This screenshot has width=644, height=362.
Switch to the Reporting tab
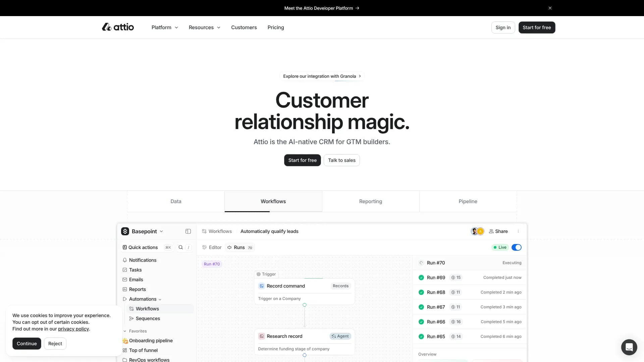[x=370, y=201]
